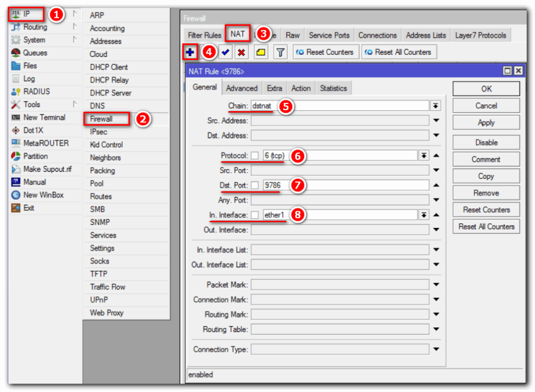Switch to the Action tab

[301, 88]
